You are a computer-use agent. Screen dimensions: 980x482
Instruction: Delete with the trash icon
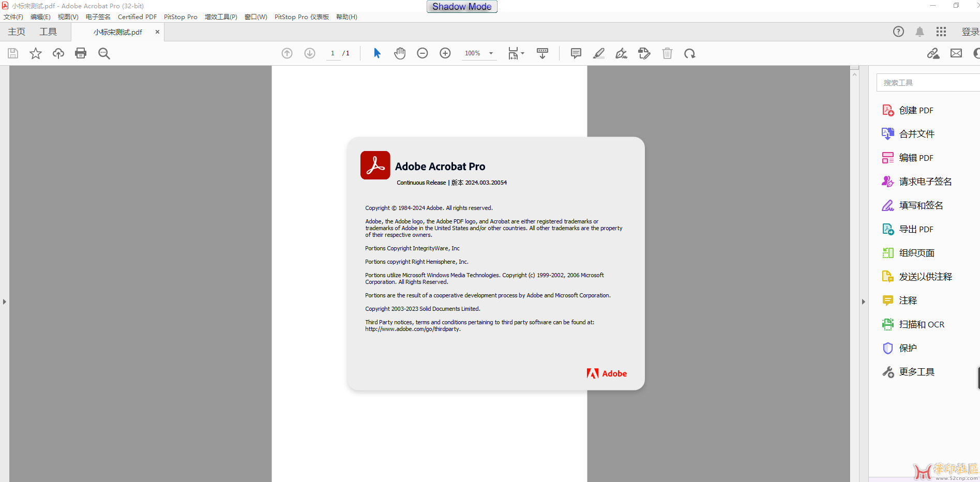[x=667, y=53]
